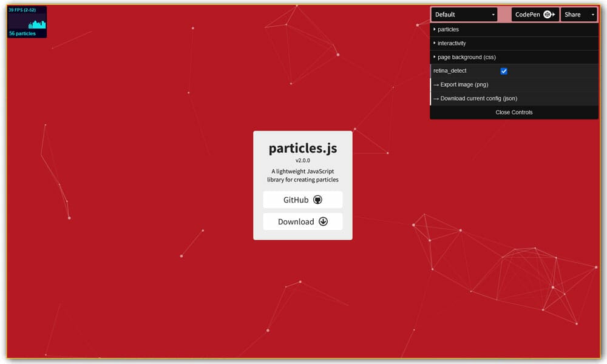Open the GitHub page via the GitHub button
The height and width of the screenshot is (364, 607).
point(302,200)
